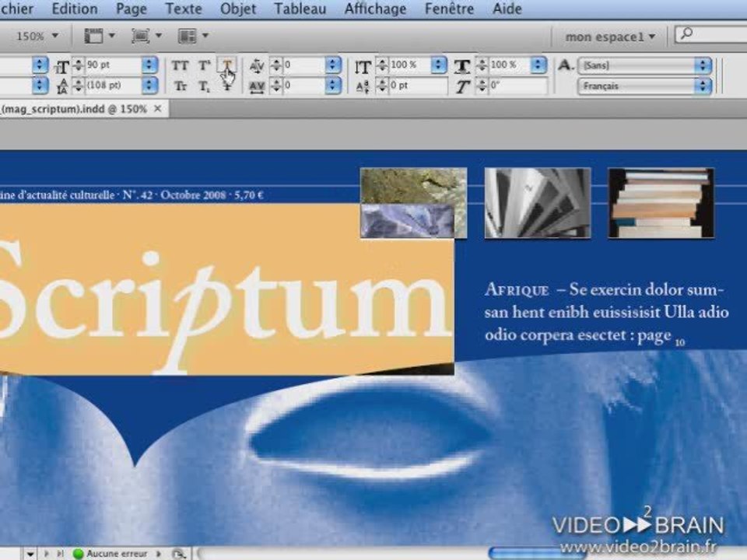Click the leading icon beside 108 pt
The height and width of the screenshot is (560, 747).
click(62, 86)
